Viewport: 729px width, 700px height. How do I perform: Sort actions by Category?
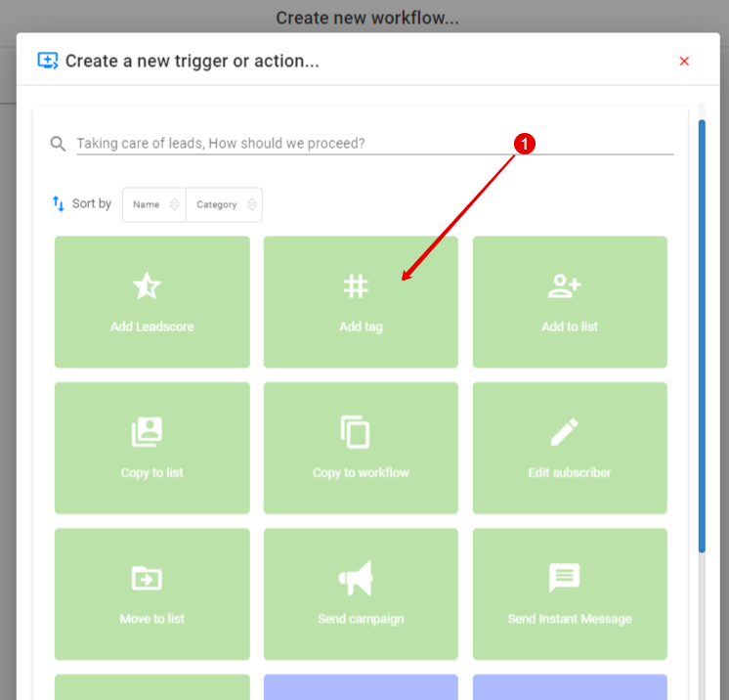coord(224,204)
